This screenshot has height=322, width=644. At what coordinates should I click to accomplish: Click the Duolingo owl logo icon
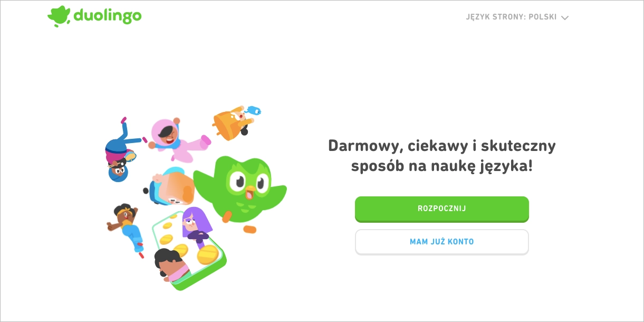click(x=59, y=16)
